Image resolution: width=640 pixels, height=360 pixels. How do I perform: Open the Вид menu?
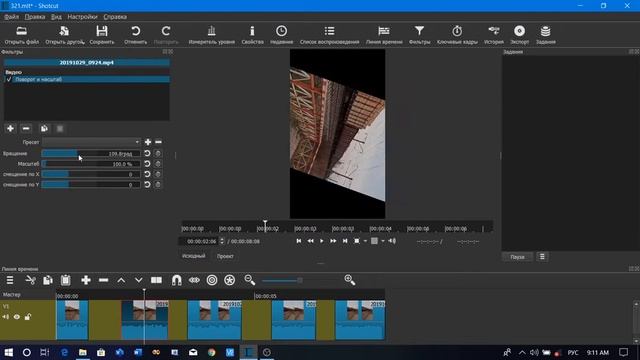point(56,17)
